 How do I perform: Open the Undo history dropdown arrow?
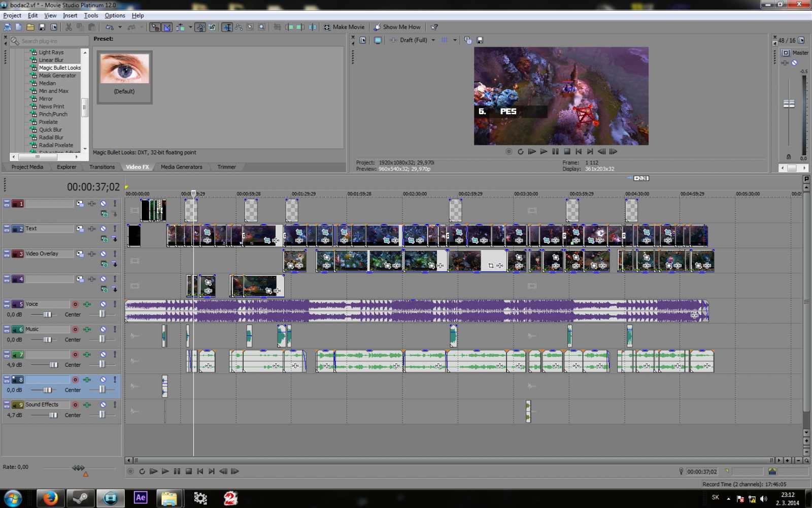pyautogui.click(x=120, y=27)
